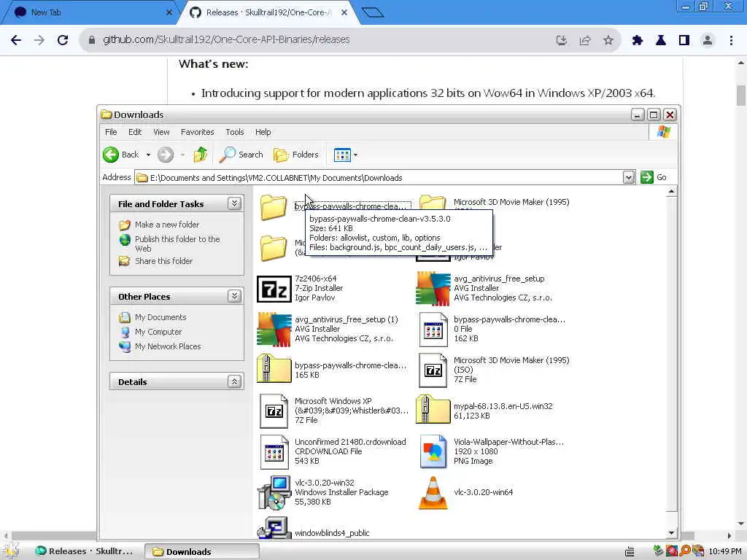The image size is (747, 560).
Task: Select the avg_antivirus_free_setup (1) icon
Action: (x=274, y=329)
